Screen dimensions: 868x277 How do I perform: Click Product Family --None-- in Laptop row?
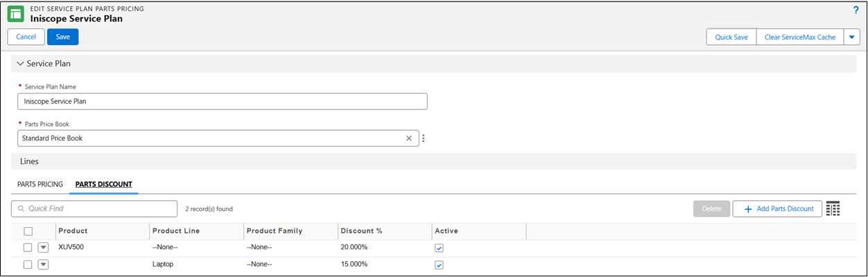259,265
